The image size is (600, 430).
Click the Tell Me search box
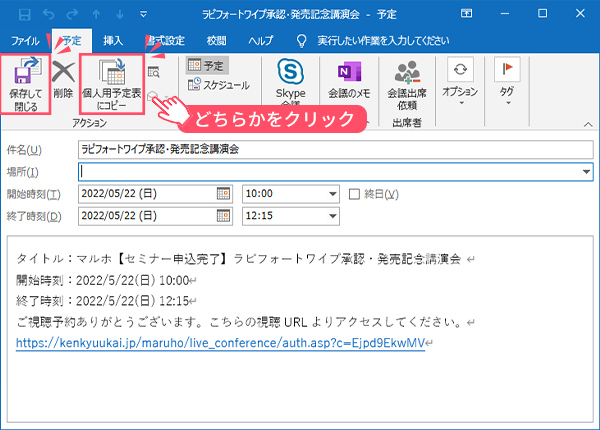(383, 41)
